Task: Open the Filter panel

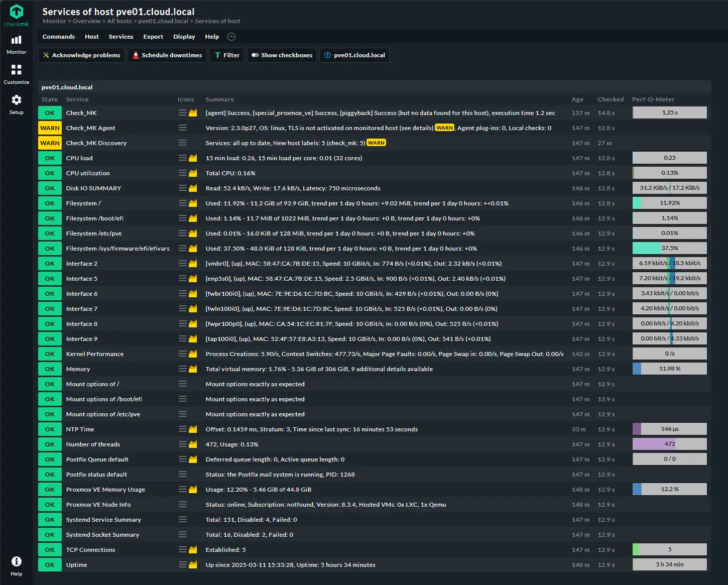Action: [x=227, y=55]
